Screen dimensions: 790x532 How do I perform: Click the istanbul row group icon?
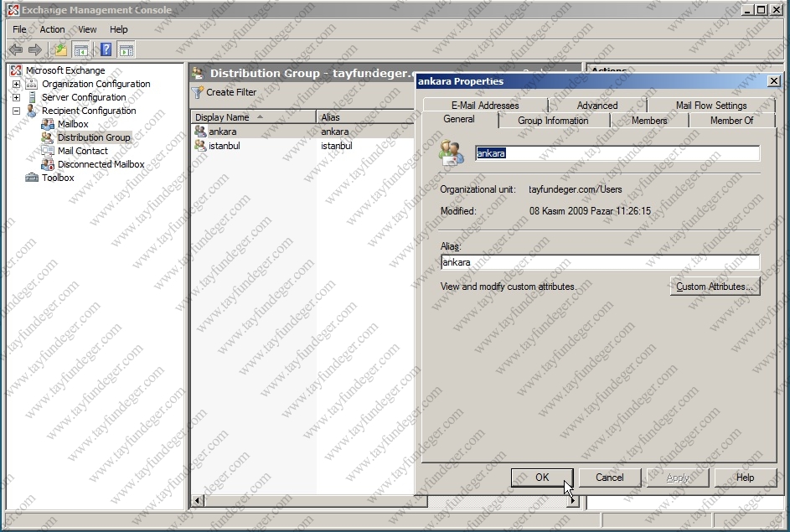click(x=200, y=146)
